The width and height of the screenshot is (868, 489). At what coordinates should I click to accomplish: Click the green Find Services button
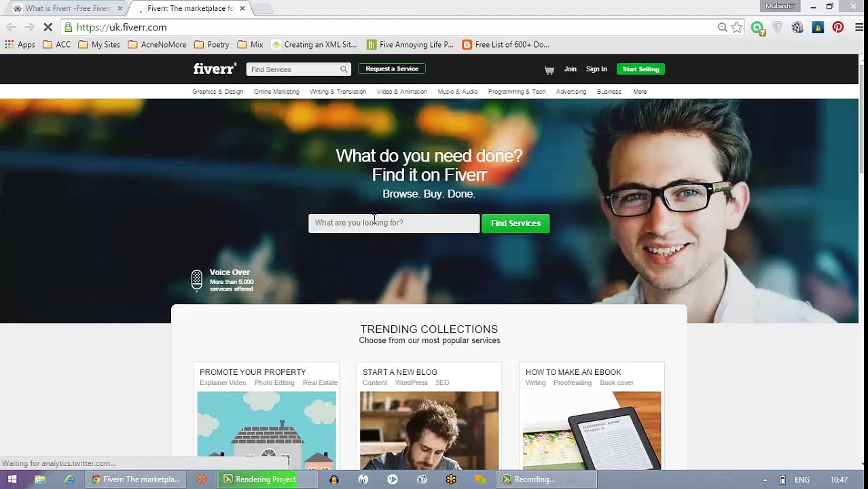coord(516,223)
